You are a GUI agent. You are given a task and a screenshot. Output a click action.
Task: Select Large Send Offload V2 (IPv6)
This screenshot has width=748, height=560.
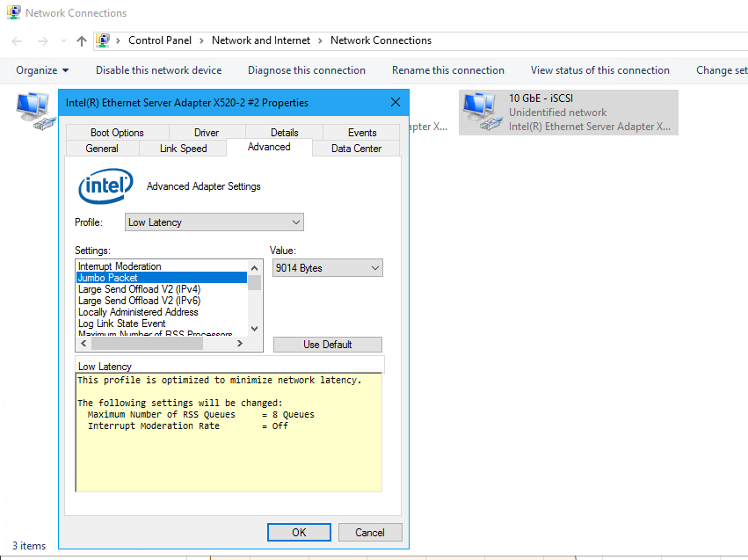click(x=162, y=301)
